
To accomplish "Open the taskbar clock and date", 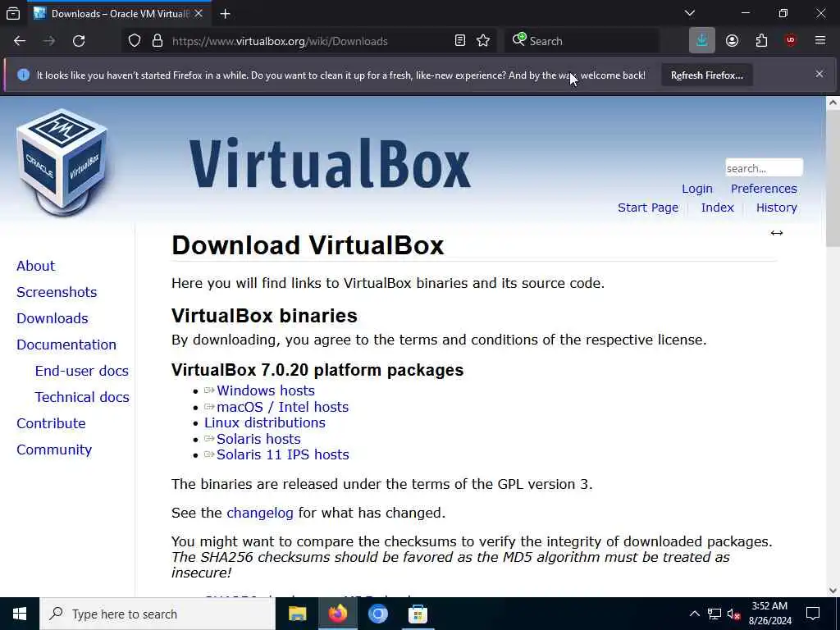I will pyautogui.click(x=769, y=614).
